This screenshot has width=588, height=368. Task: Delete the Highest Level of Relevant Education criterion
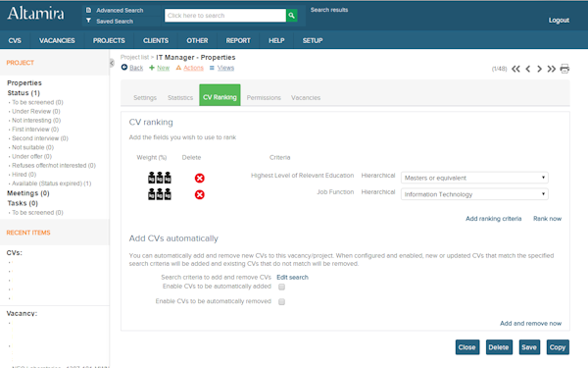click(x=200, y=178)
